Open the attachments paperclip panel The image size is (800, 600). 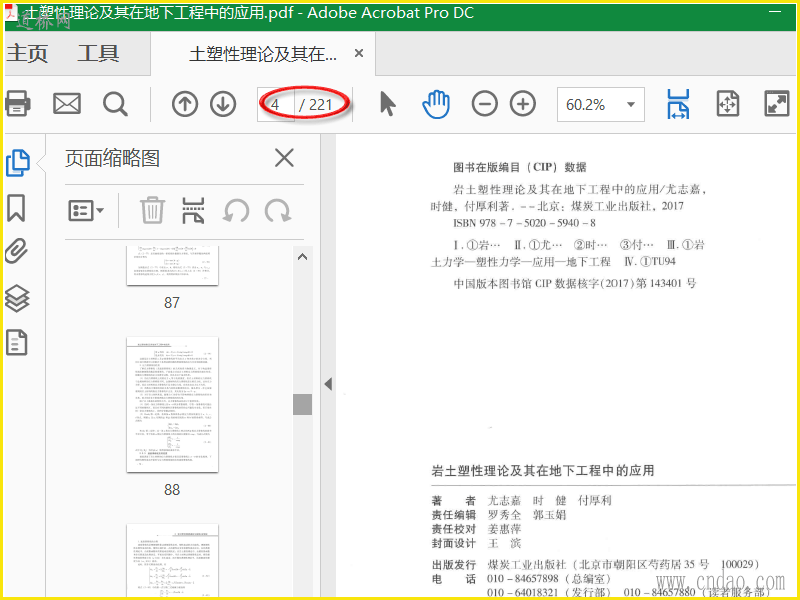coord(16,251)
